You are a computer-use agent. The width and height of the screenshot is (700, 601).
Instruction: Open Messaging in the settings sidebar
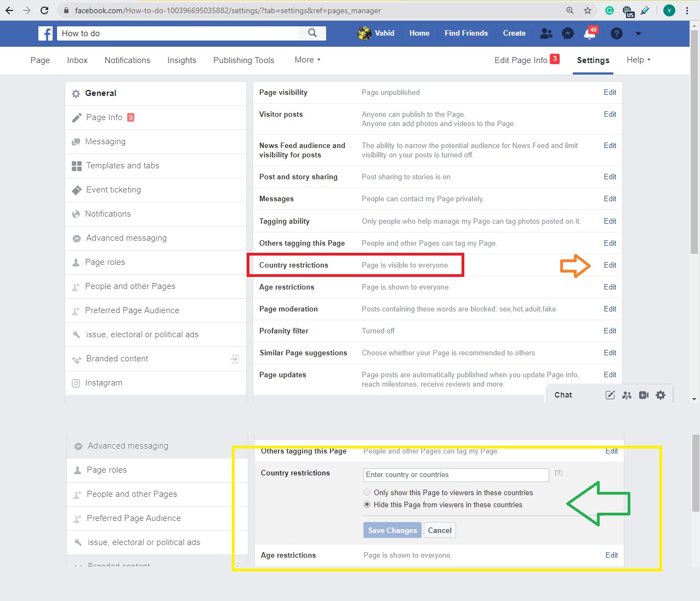(x=156, y=141)
